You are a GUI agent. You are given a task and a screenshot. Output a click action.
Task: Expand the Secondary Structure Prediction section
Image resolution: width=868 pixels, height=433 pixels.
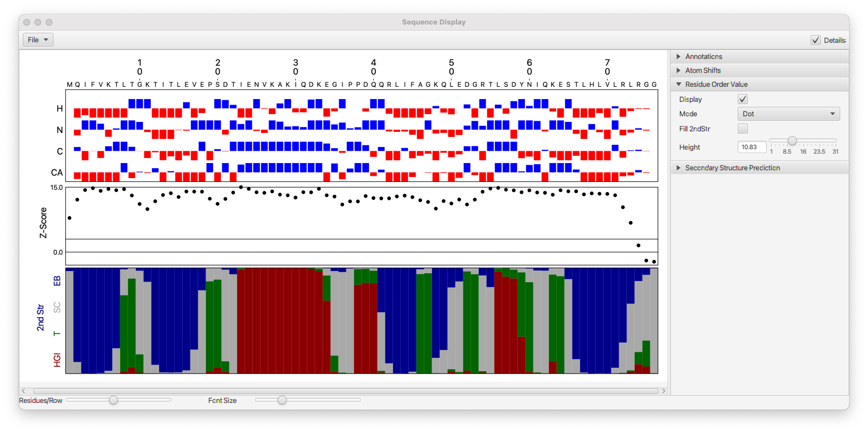759,168
